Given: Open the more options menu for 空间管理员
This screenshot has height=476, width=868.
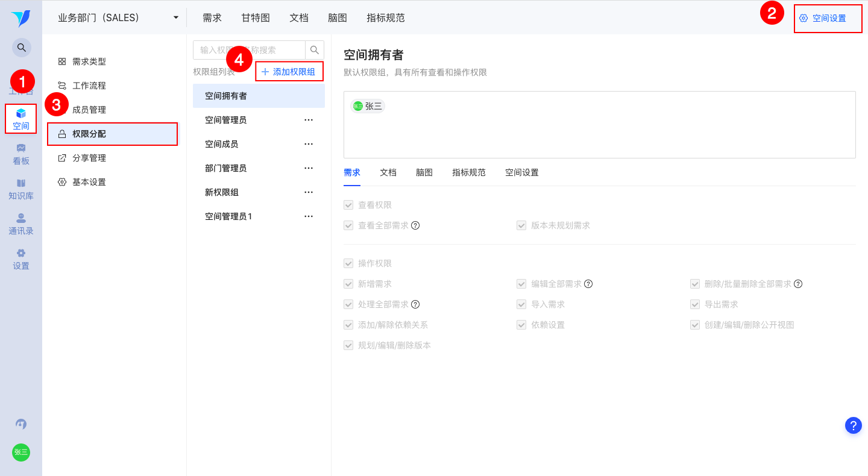Looking at the screenshot, I should click(x=309, y=120).
